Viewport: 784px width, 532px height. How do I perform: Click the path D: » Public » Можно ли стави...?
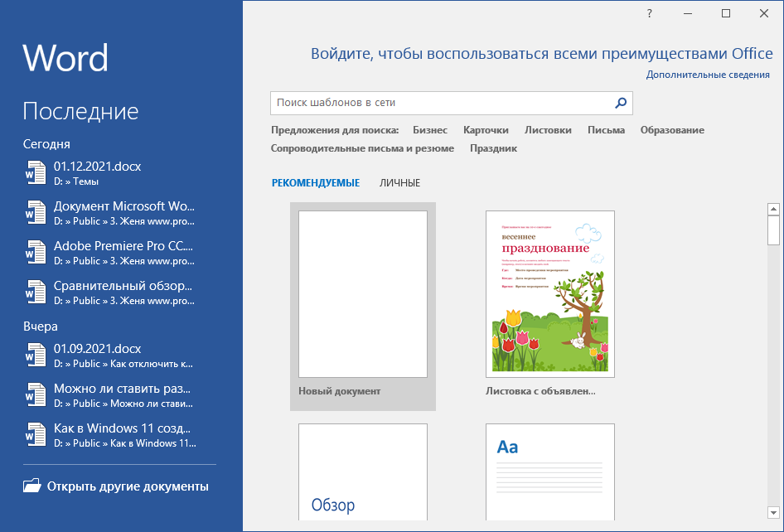tap(123, 404)
